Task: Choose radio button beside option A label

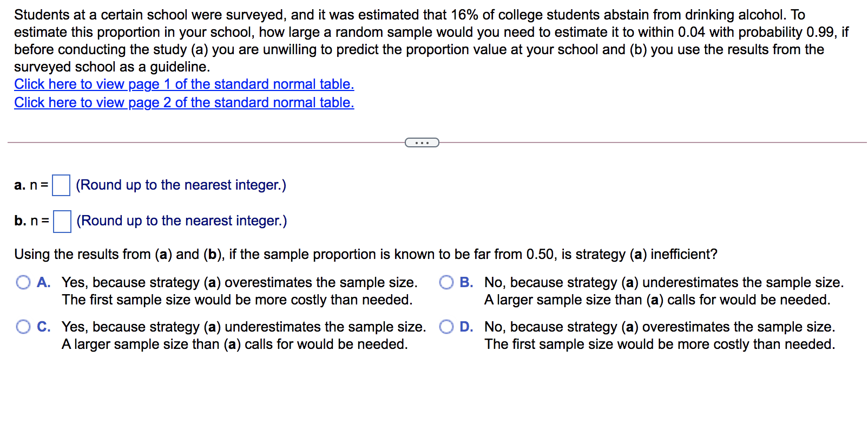Action: pyautogui.click(x=23, y=282)
